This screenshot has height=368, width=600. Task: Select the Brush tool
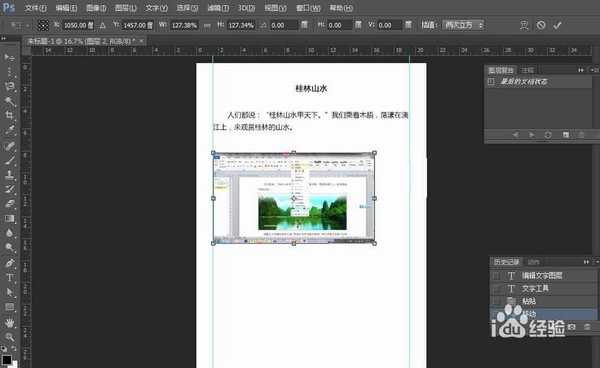9,160
